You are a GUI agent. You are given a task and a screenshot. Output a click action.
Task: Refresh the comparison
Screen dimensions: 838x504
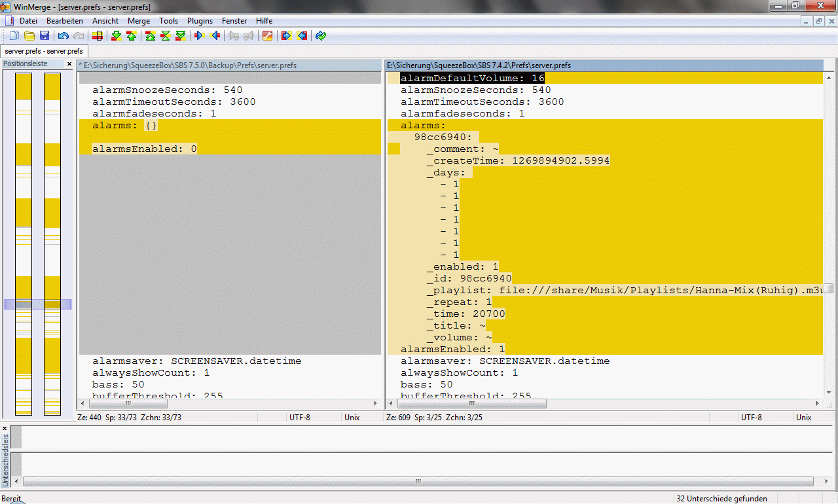[321, 36]
